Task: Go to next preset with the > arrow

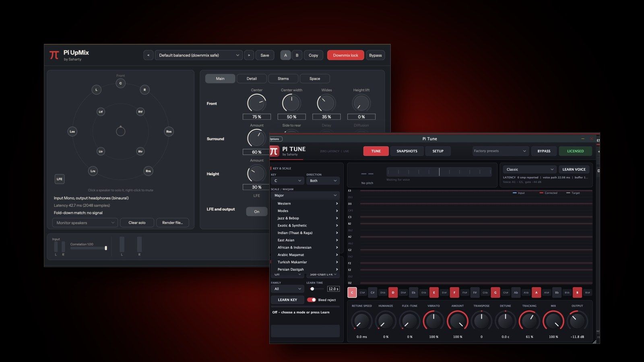Action: click(x=249, y=55)
